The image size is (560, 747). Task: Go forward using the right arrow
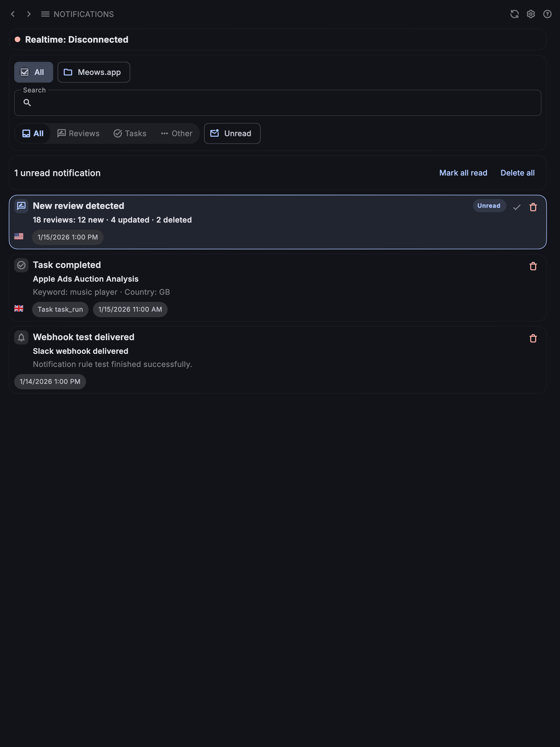(x=29, y=14)
